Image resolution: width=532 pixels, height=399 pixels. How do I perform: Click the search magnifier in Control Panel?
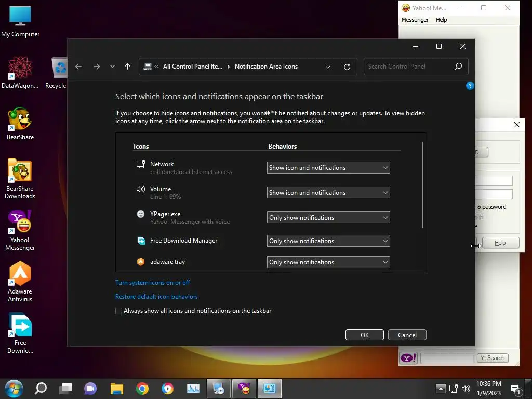458,66
